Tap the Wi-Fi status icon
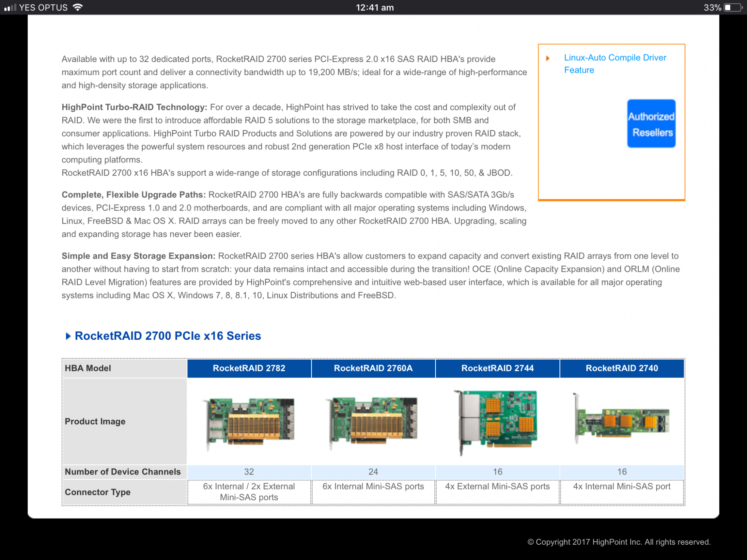747x560 pixels. 78,7
